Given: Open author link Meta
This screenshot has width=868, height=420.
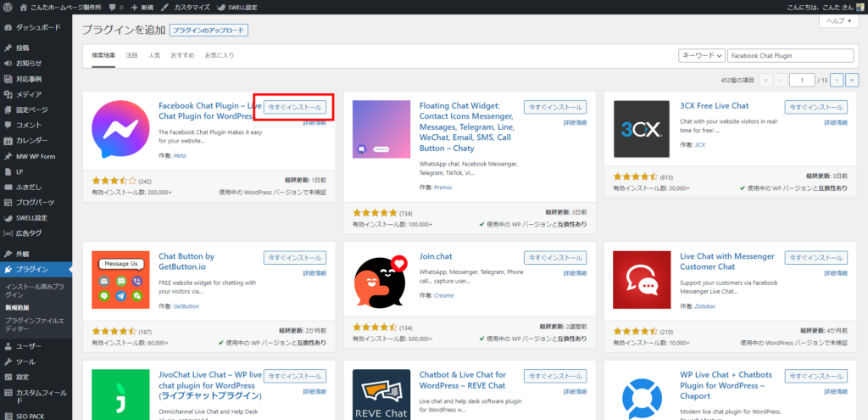Looking at the screenshot, I should click(x=180, y=156).
